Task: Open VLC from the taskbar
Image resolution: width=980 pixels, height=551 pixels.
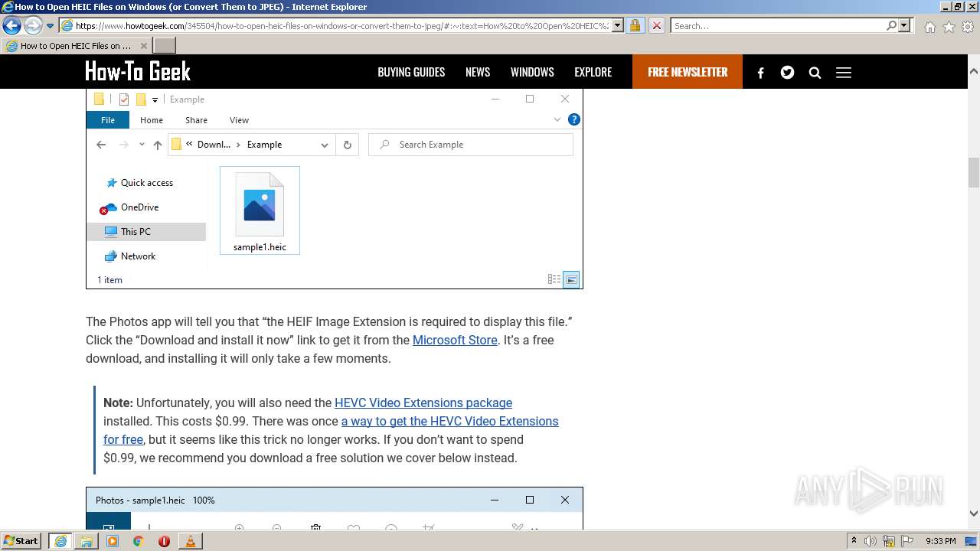Action: coord(190,541)
